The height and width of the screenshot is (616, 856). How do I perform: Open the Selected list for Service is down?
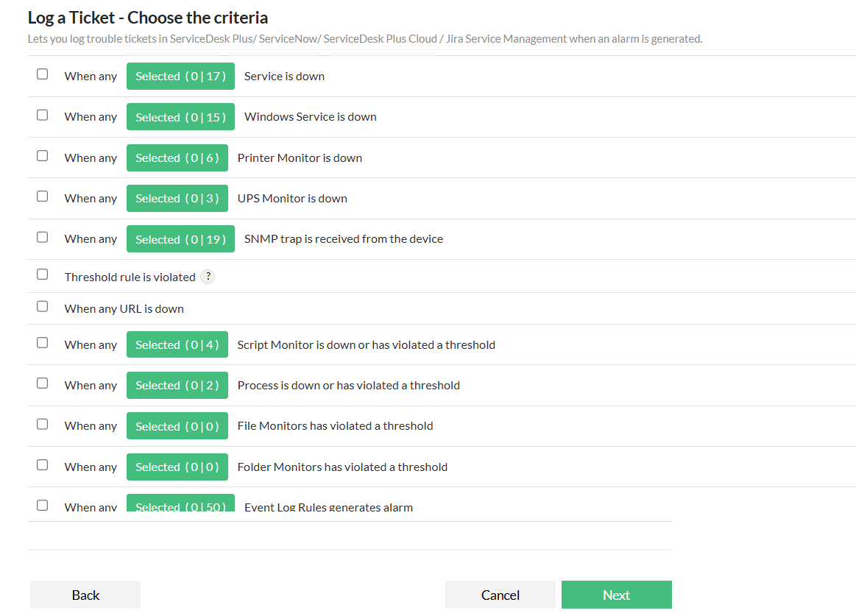(x=180, y=76)
